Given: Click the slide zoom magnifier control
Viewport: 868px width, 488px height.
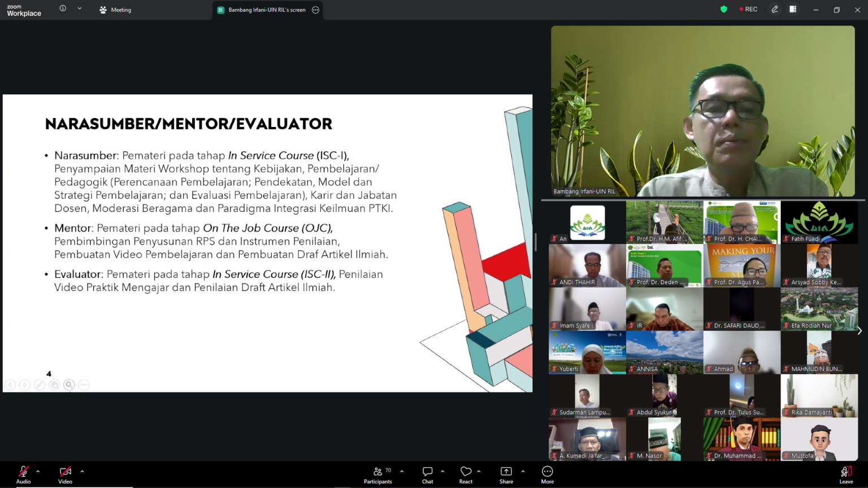Looking at the screenshot, I should [69, 385].
